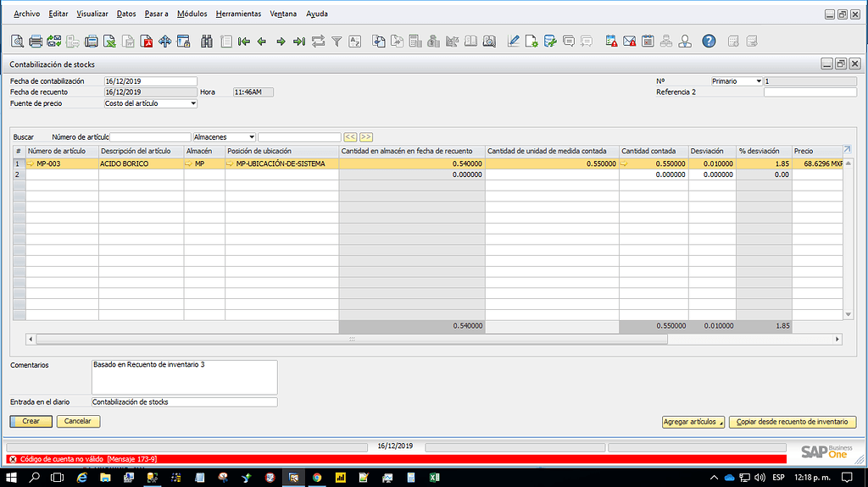Screen dimensions: 868x487
Task: Open the Ventana menu
Action: click(x=283, y=14)
